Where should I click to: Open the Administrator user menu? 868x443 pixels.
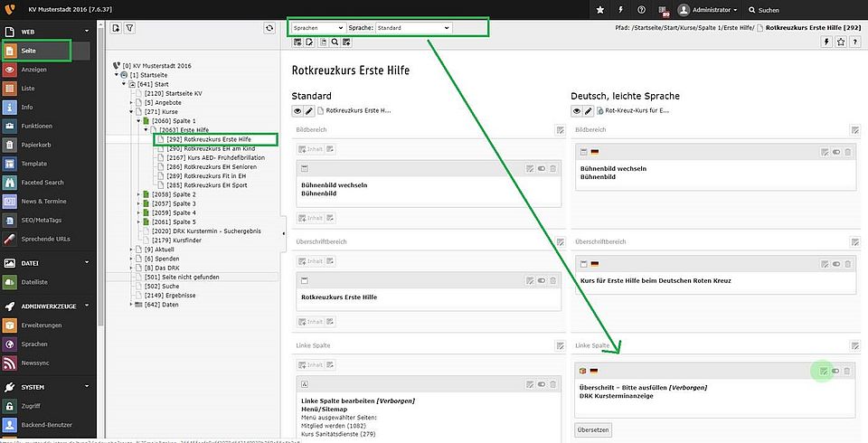707,10
